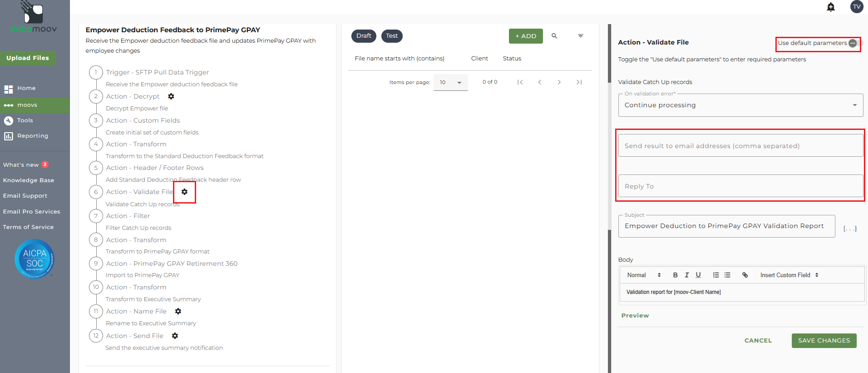Go to next page of results
This screenshot has height=373, width=868.
(559, 82)
